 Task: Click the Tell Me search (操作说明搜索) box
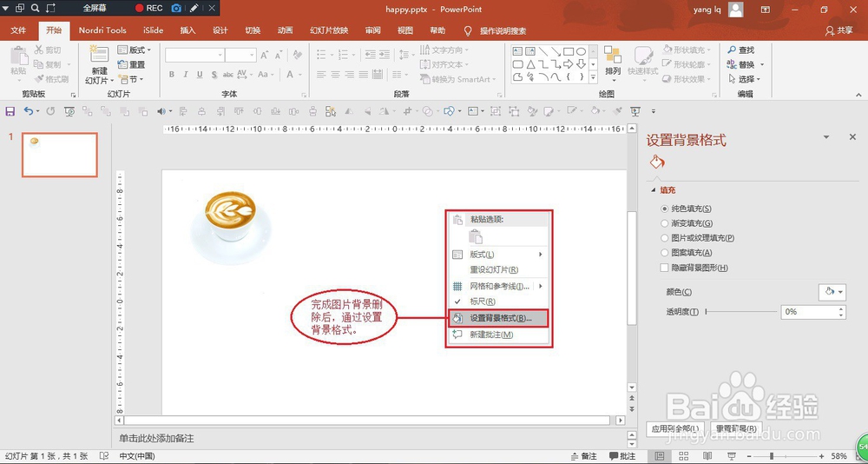tap(503, 31)
